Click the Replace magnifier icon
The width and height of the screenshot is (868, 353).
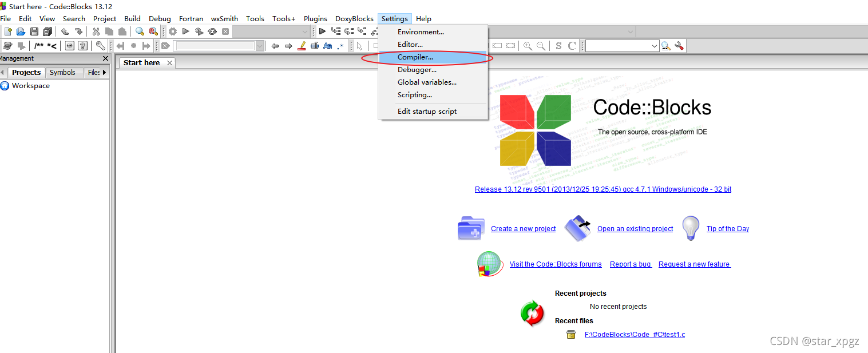[x=153, y=31]
